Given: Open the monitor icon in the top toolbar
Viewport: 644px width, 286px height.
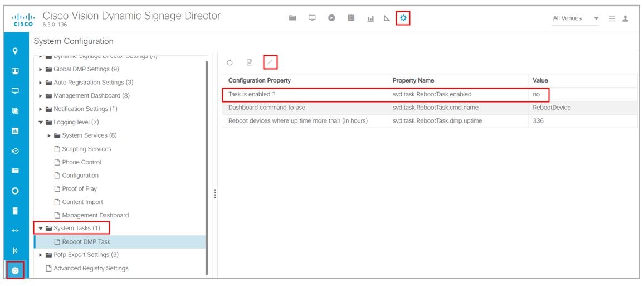Looking at the screenshot, I should (x=312, y=18).
